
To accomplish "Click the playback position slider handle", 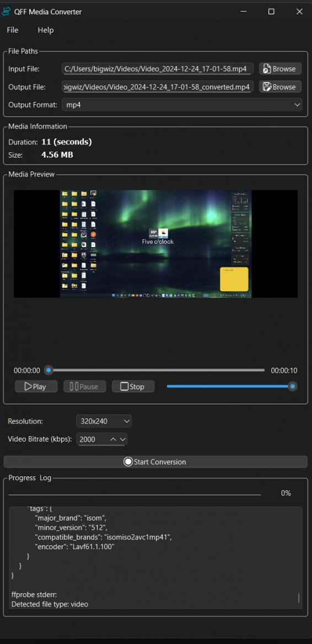I will tap(49, 370).
